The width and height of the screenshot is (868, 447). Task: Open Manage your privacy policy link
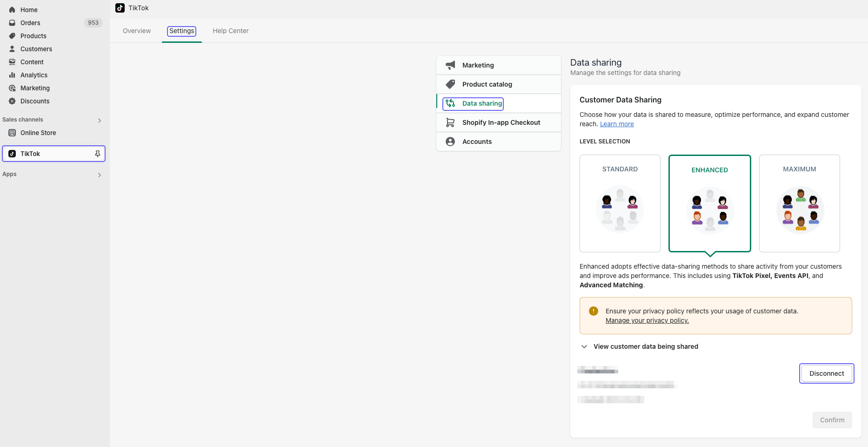pos(647,320)
